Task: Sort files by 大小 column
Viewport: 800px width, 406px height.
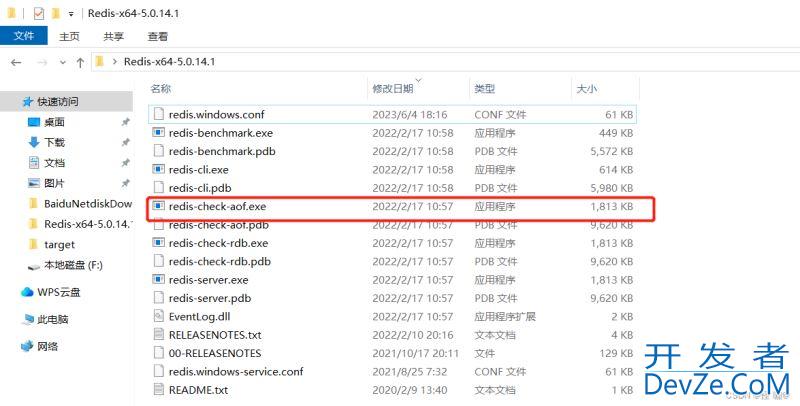Action: tap(586, 89)
